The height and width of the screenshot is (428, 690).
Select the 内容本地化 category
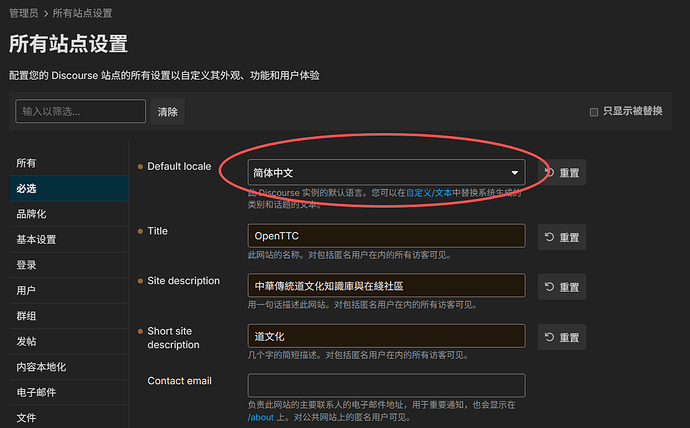[x=69, y=367]
